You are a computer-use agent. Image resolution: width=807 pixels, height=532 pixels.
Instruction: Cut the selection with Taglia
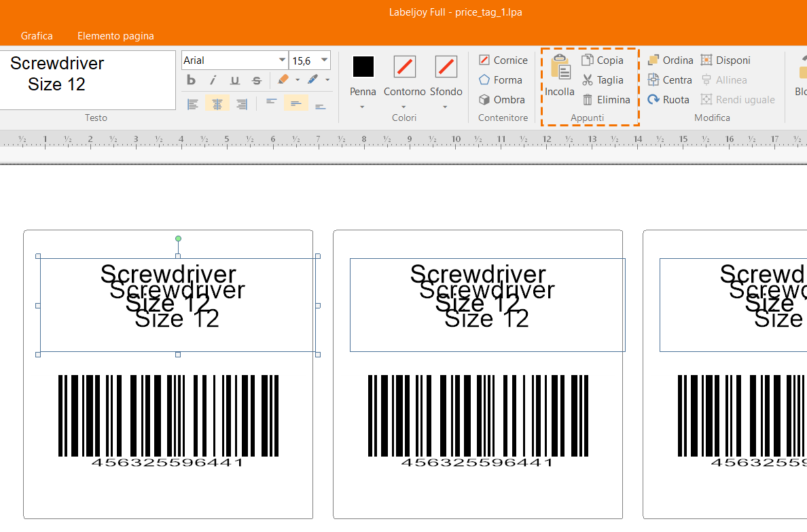(603, 79)
